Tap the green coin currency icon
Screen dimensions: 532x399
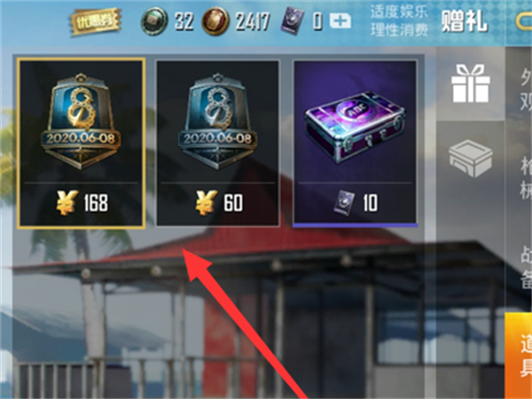154,21
